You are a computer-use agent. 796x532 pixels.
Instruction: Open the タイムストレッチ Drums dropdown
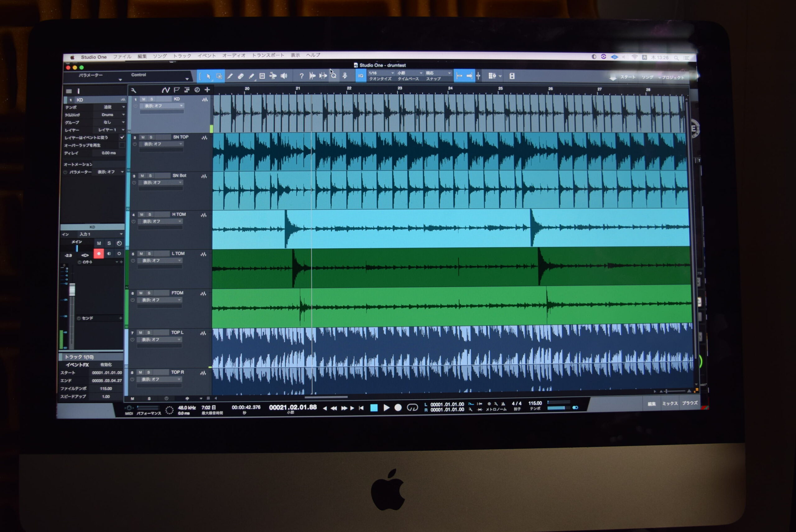point(109,115)
